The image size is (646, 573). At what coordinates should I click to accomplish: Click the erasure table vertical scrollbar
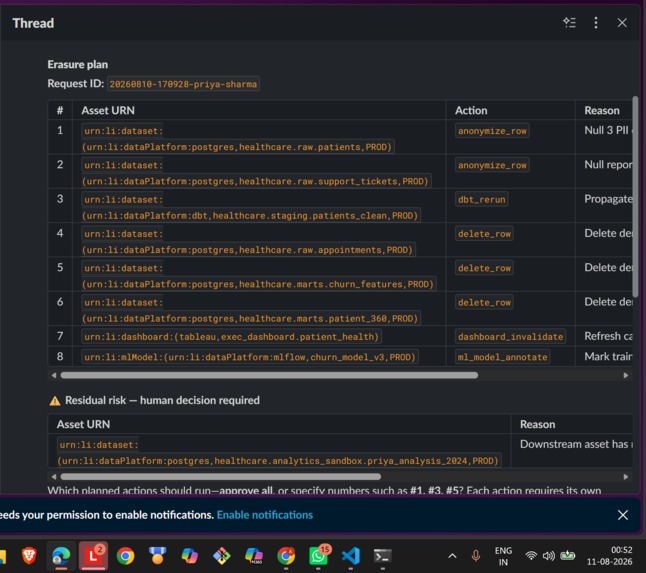[635, 197]
